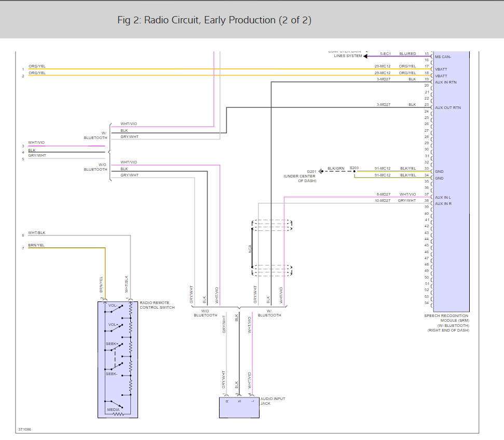Click the 'GND' label at pin 33
The image size is (504, 440).
[x=439, y=172]
